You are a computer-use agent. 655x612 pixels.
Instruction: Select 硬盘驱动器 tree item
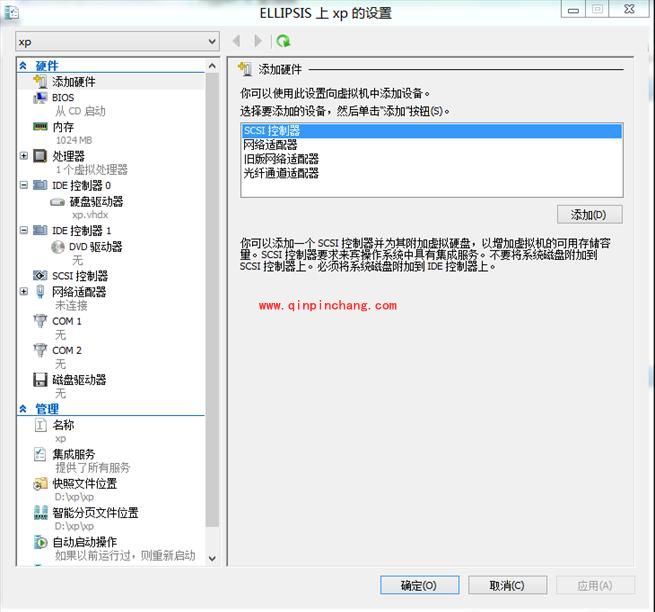(96, 202)
